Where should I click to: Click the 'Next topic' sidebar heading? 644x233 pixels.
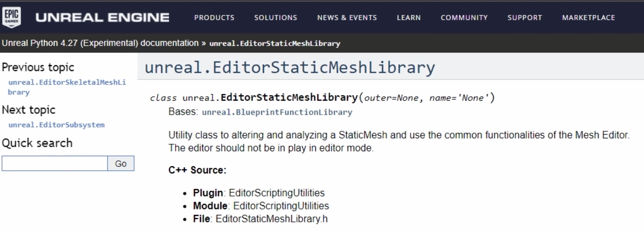pyautogui.click(x=29, y=110)
